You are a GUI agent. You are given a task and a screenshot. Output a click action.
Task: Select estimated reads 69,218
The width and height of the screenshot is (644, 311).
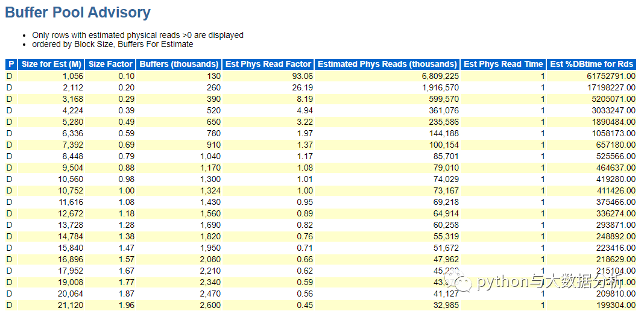point(446,203)
